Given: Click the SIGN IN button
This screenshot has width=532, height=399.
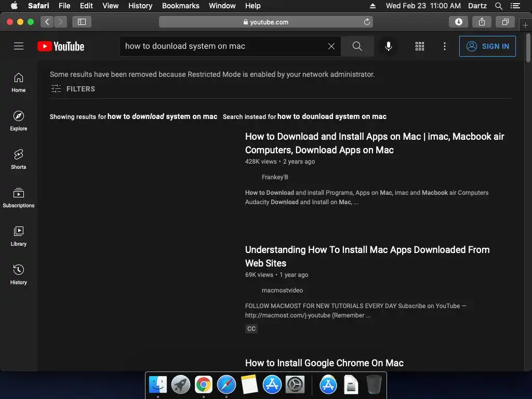Looking at the screenshot, I should (487, 46).
